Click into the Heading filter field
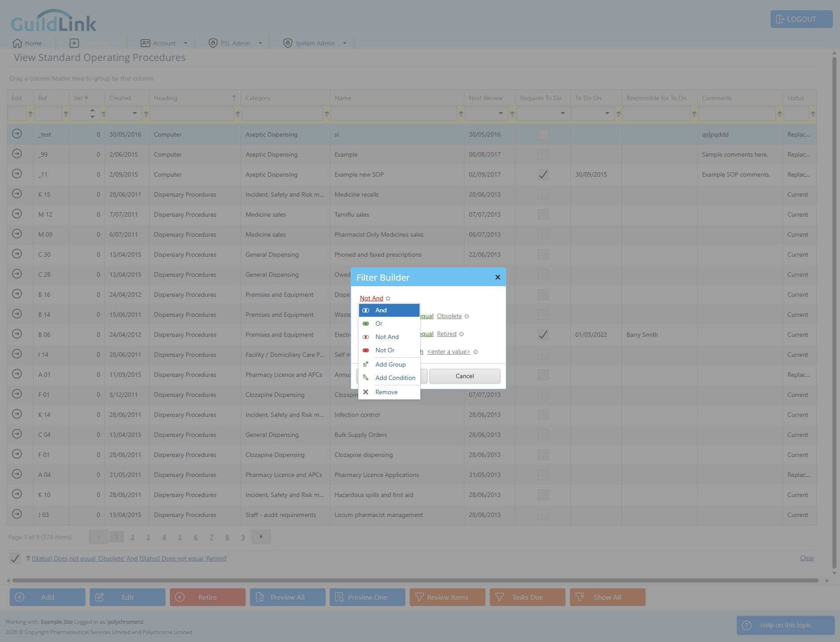Image resolution: width=840 pixels, height=642 pixels. (x=192, y=114)
